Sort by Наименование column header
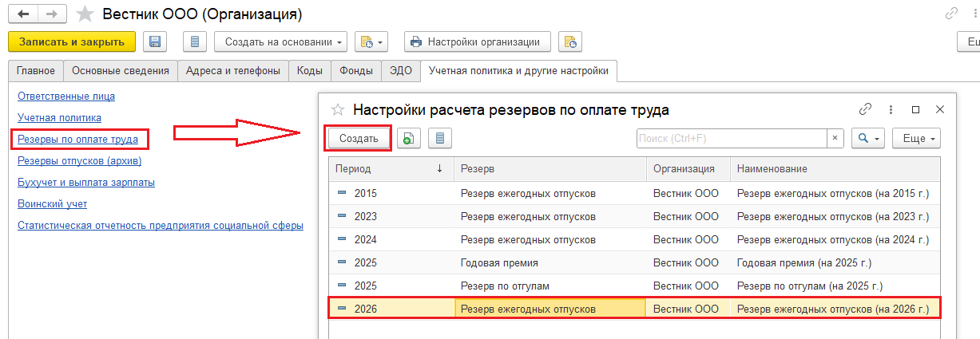The width and height of the screenshot is (980, 339). pyautogui.click(x=836, y=169)
